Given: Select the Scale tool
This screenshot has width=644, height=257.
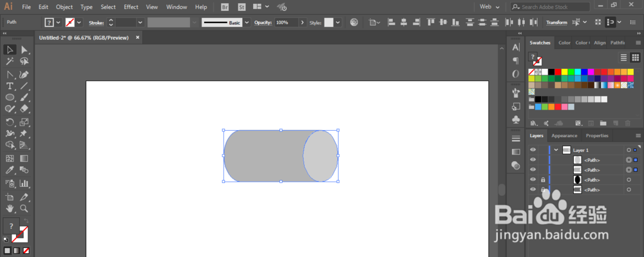Looking at the screenshot, I should 24,122.
